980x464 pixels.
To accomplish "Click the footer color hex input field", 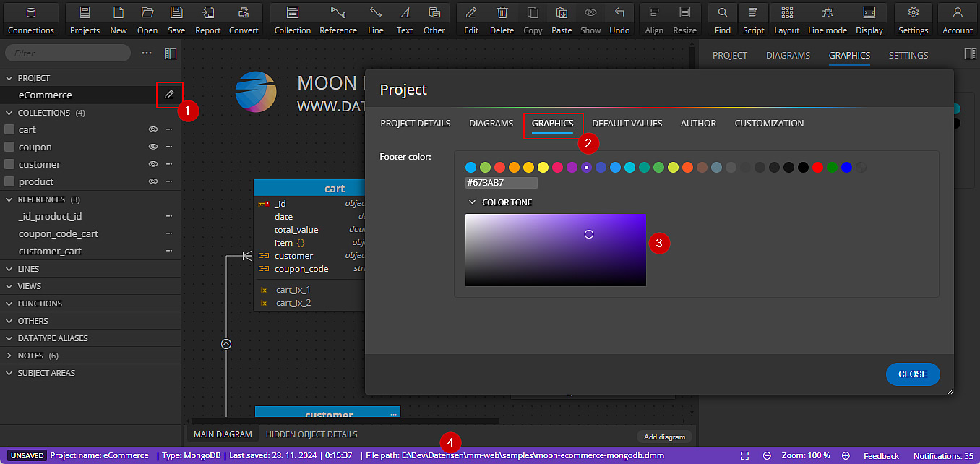I will [501, 183].
